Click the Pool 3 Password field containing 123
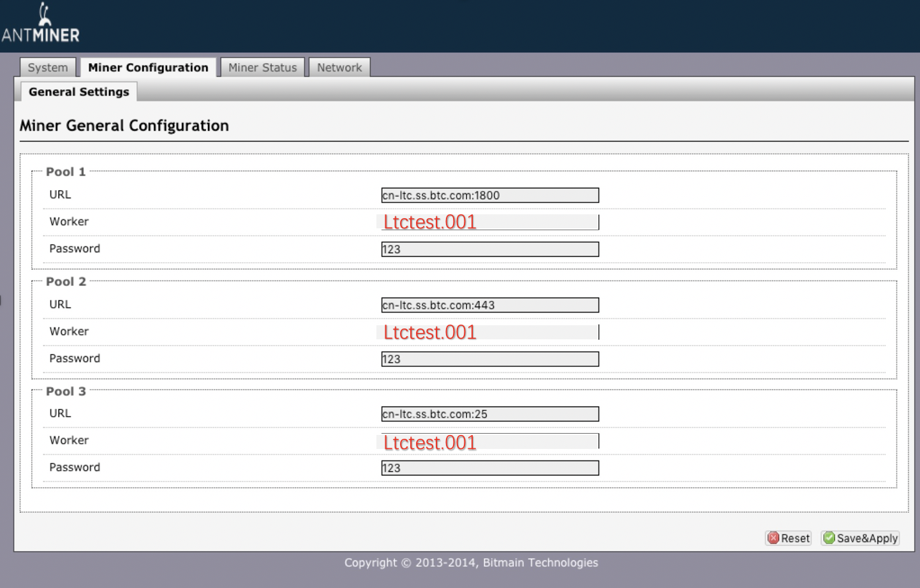Viewport: 920px width, 588px height. click(489, 467)
